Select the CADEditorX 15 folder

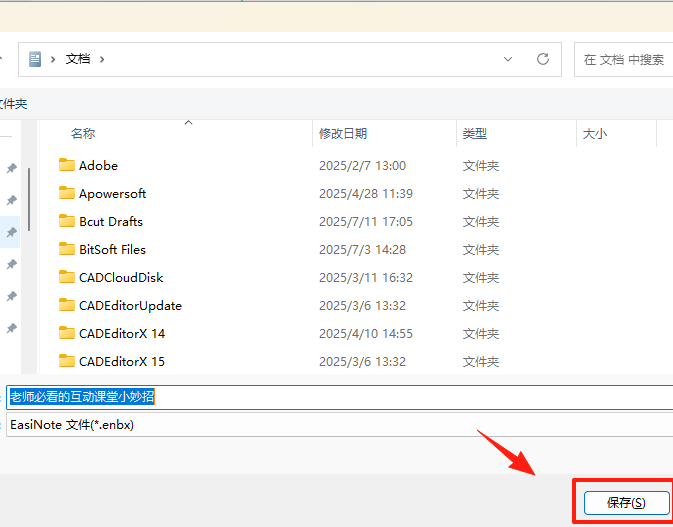click(x=122, y=361)
